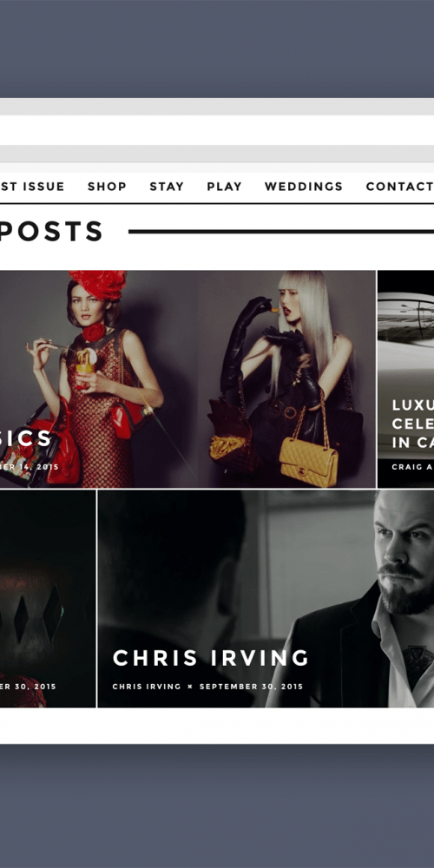Click the LUXU CELE IN CA post title
Screen dimensions: 434x868
[413, 424]
